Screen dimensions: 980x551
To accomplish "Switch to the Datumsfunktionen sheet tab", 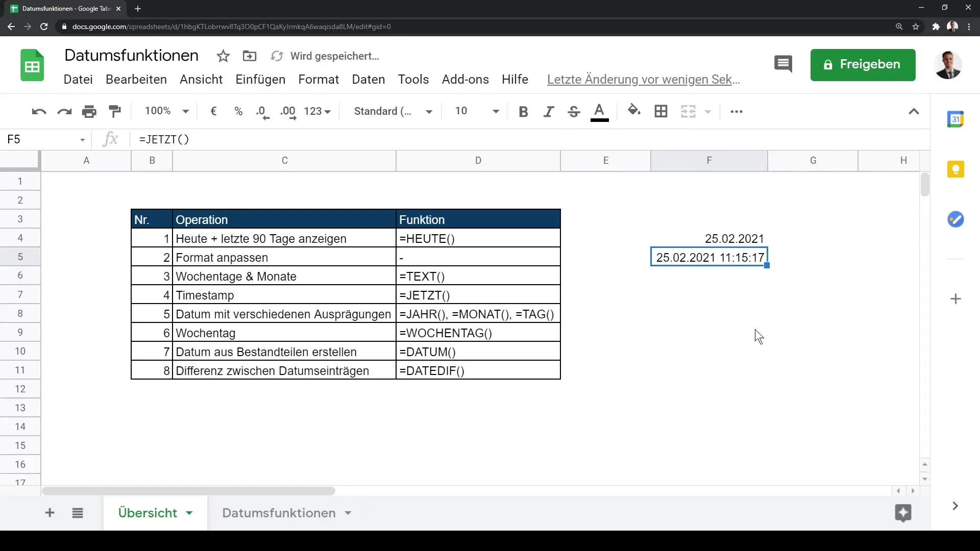I will 279,513.
